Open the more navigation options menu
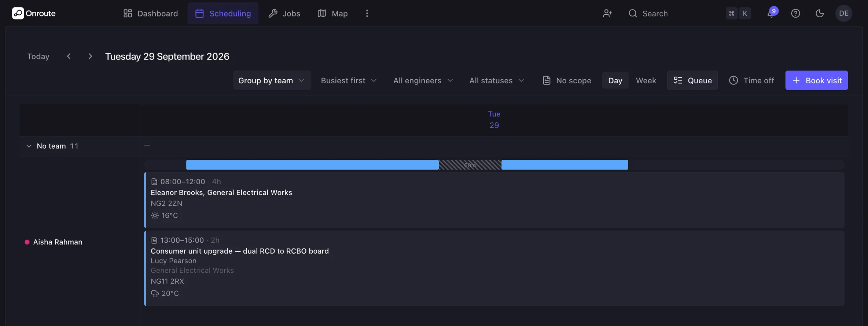This screenshot has width=868, height=326. pyautogui.click(x=367, y=13)
